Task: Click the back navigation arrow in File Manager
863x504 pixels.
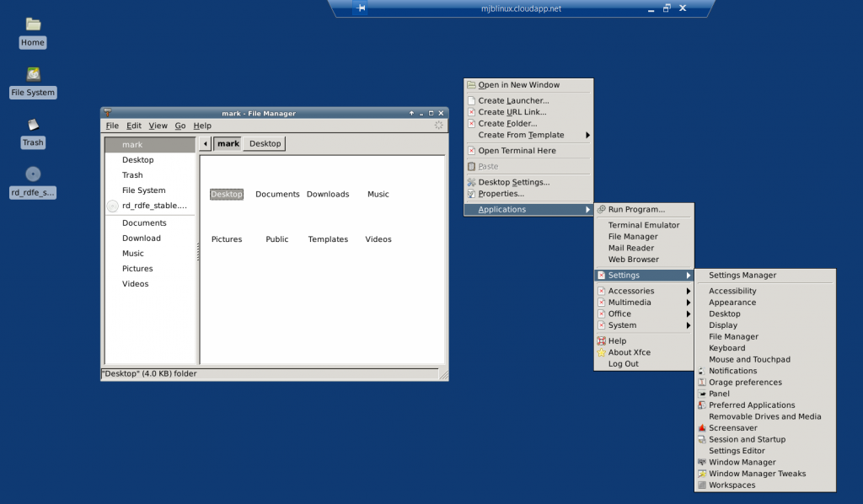Action: click(x=204, y=143)
